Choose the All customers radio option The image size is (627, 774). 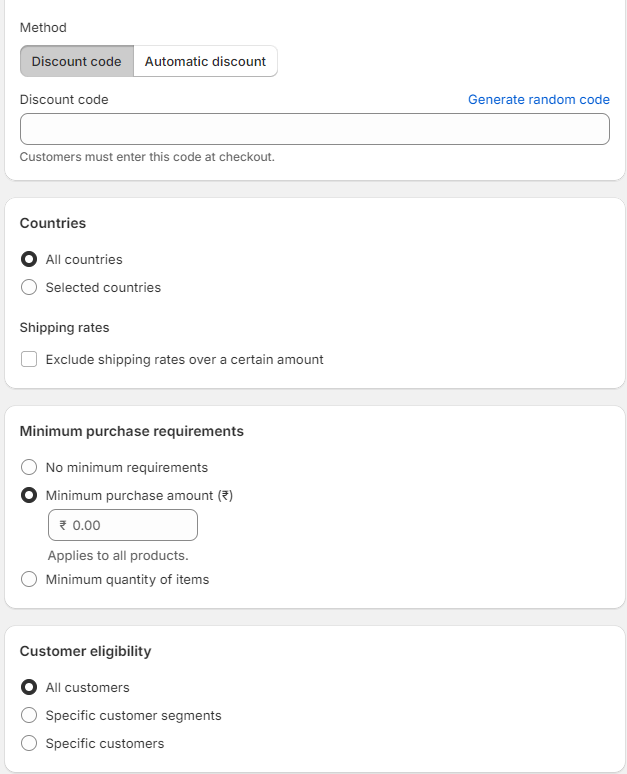(x=29, y=687)
